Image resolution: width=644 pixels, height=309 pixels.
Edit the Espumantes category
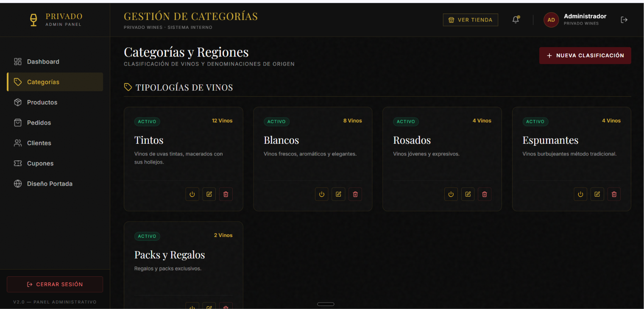pyautogui.click(x=597, y=194)
